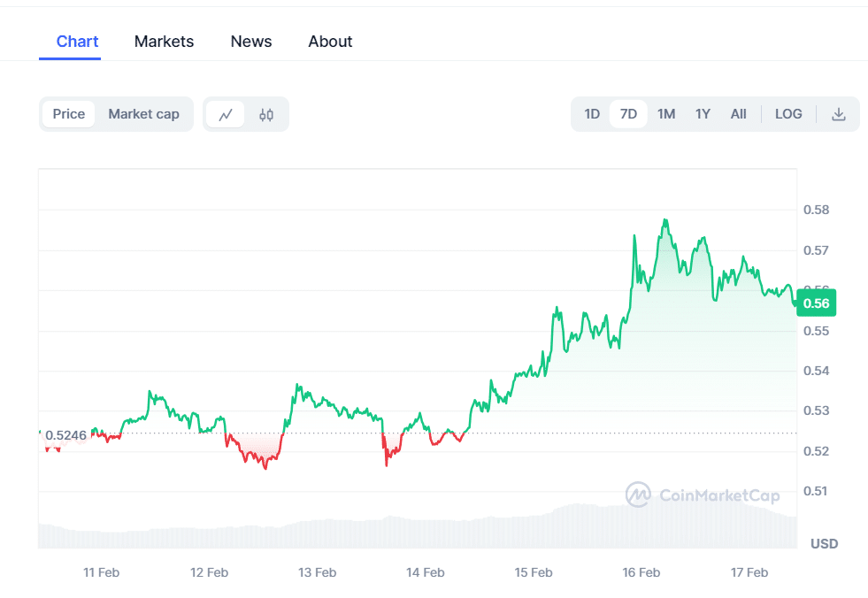Screen dimensions: 868x598
Task: Click the green 0.56 price badge
Action: coord(815,303)
